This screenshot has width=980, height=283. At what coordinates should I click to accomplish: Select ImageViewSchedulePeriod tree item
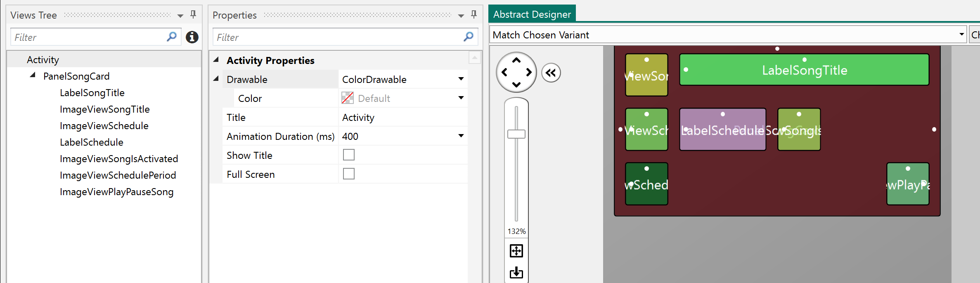coord(118,175)
